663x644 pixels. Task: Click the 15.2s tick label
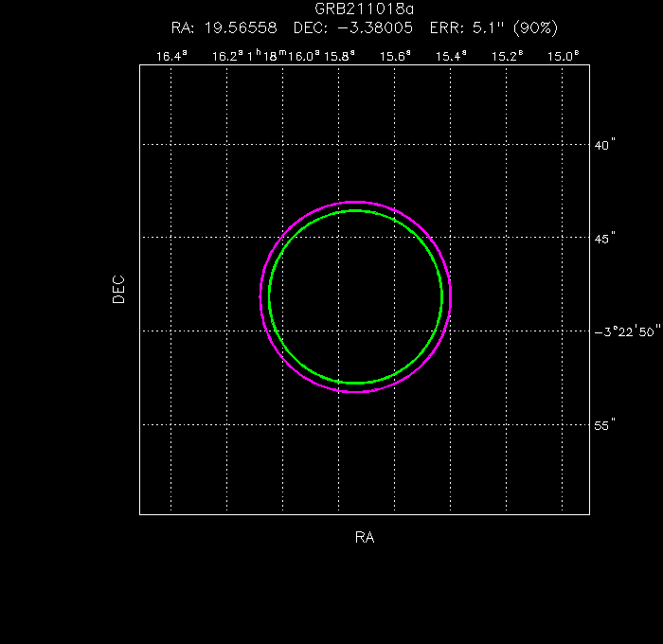point(507,57)
